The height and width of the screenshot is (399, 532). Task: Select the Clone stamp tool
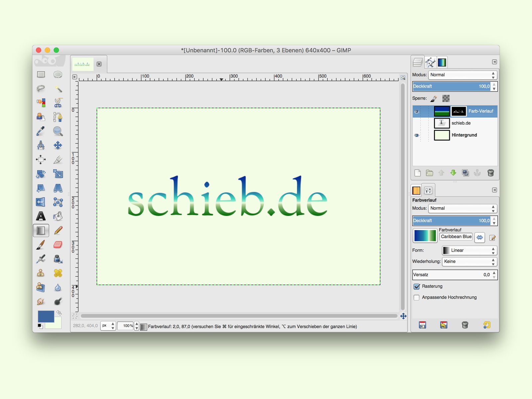click(x=41, y=273)
